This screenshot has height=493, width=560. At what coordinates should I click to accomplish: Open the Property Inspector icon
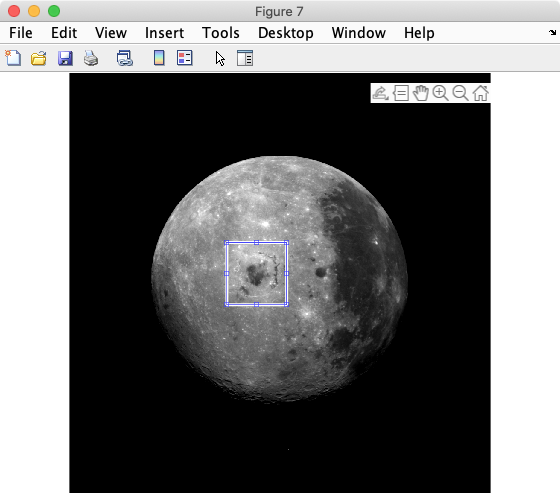[x=245, y=58]
